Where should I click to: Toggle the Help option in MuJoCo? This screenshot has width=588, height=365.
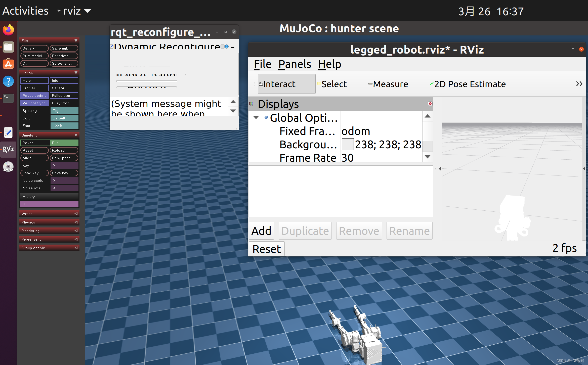click(34, 80)
